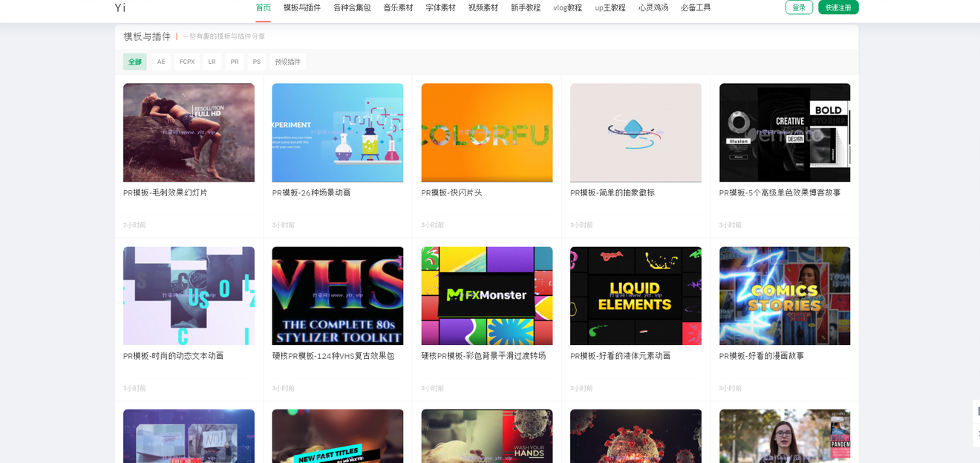Click the FXMonster thumbnail image
This screenshot has height=463, width=980.
coord(487,296)
